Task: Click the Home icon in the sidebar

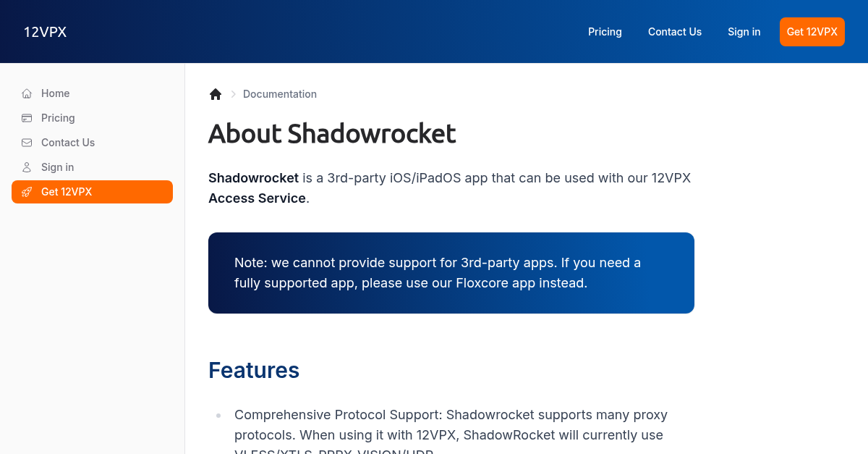Action: (26, 93)
